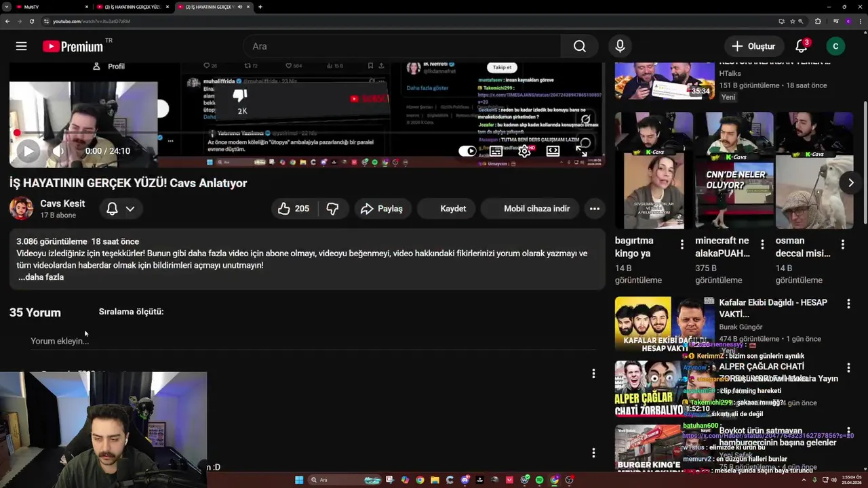The width and height of the screenshot is (868, 488).
Task: Switch to second İŞ HAYATININ GERÇEK YÜZÜ tab
Action: pos(132,7)
